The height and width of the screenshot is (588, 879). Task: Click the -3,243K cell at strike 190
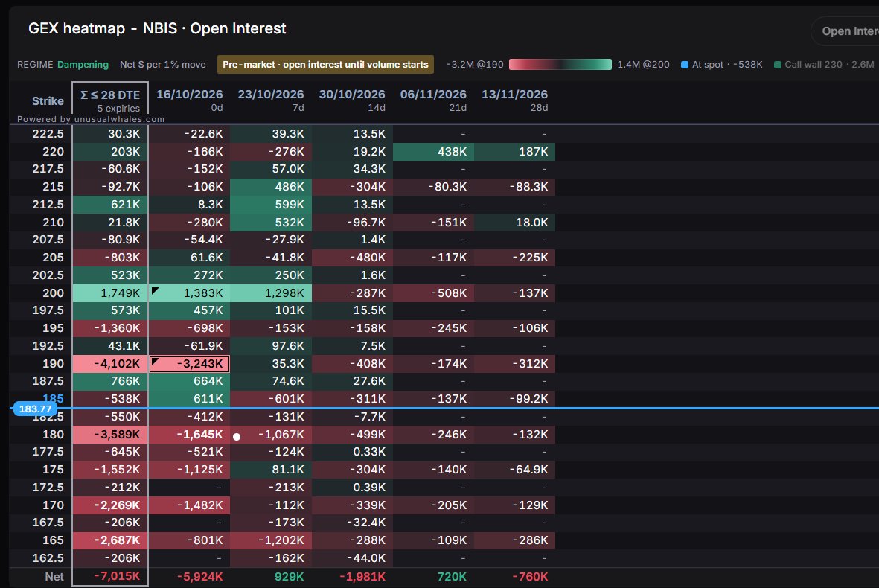[x=190, y=364]
